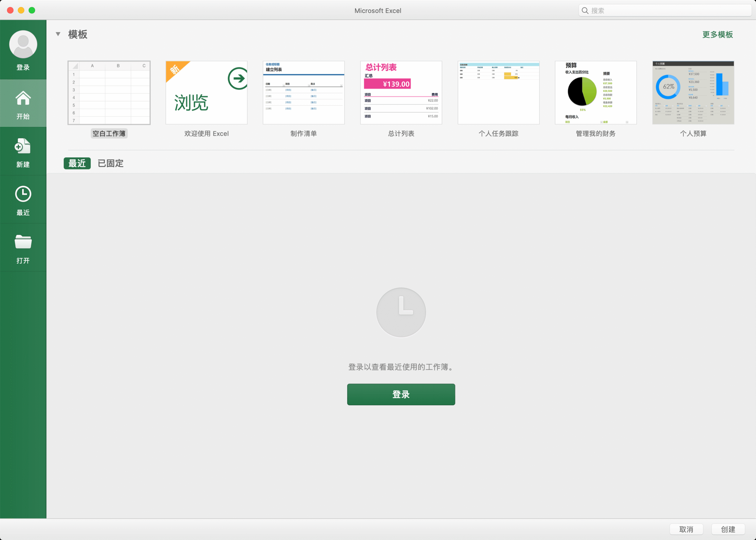
Task: Switch to the 已固定 tab
Action: [110, 163]
